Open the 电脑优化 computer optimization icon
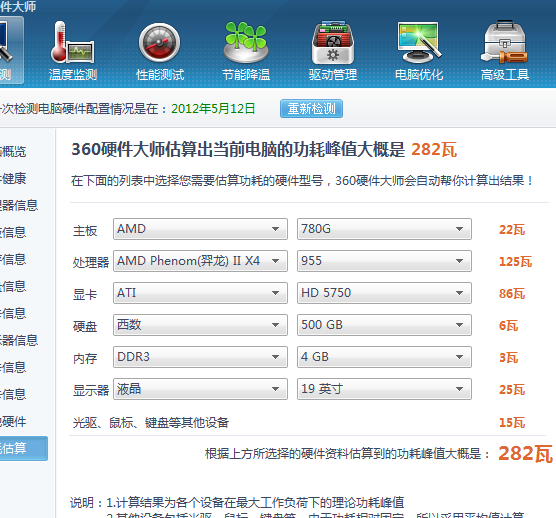556x518 pixels. [419, 51]
